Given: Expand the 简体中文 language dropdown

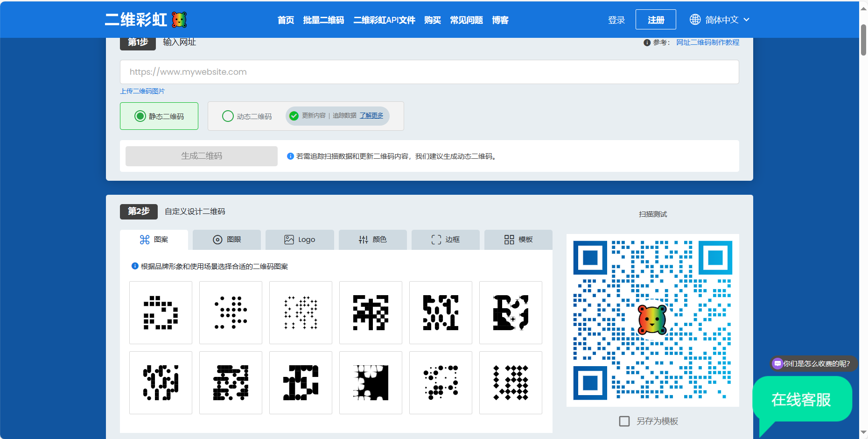Looking at the screenshot, I should click(x=726, y=20).
